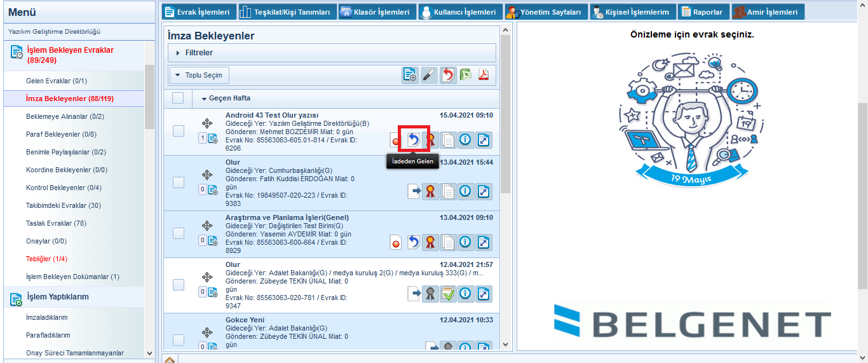Click the İadeden Gelen blue arrow icon
This screenshot has width=868, height=363.
coord(413,139)
